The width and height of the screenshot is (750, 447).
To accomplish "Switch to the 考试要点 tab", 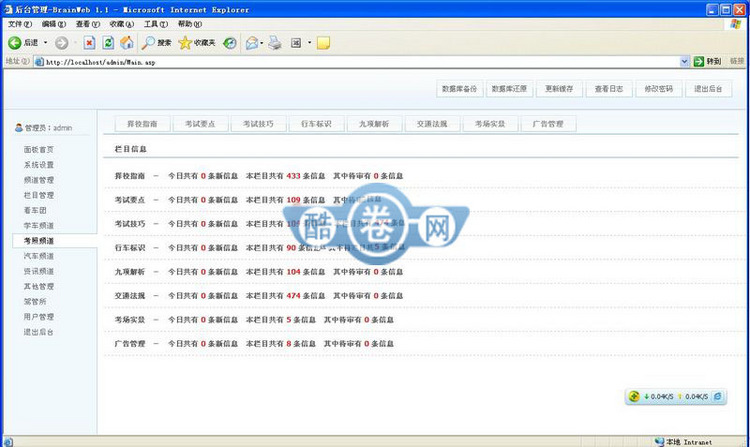I will 200,124.
